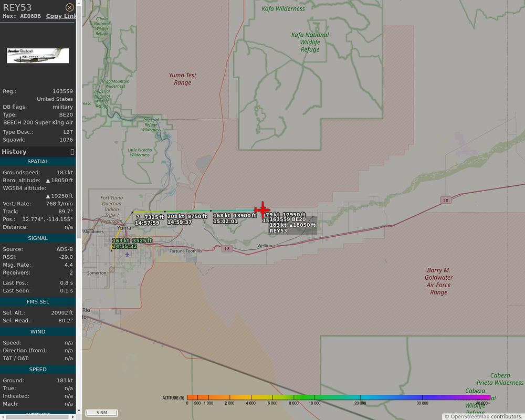Screen dimensions: 525x420
Task: Collapse the WIND section header
Action: click(x=38, y=332)
